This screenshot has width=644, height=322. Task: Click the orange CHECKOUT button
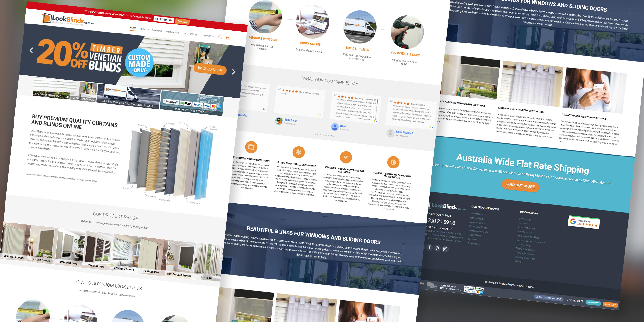[x=610, y=304]
